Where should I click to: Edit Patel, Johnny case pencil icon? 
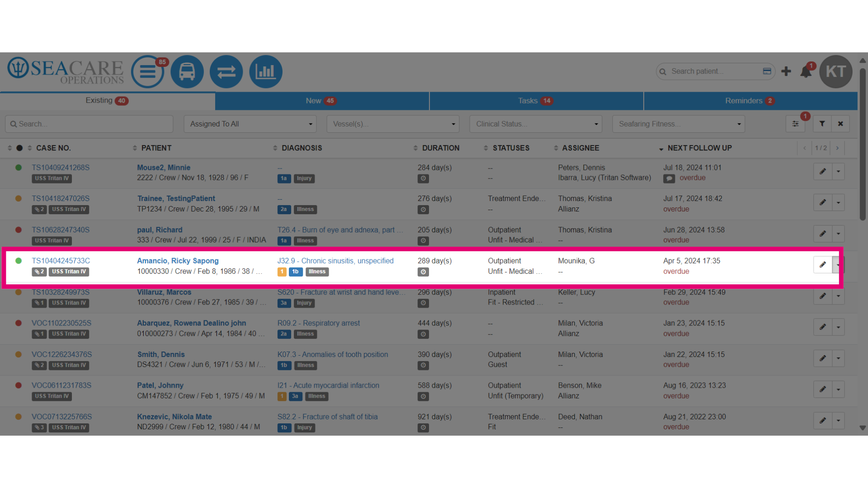tap(823, 389)
